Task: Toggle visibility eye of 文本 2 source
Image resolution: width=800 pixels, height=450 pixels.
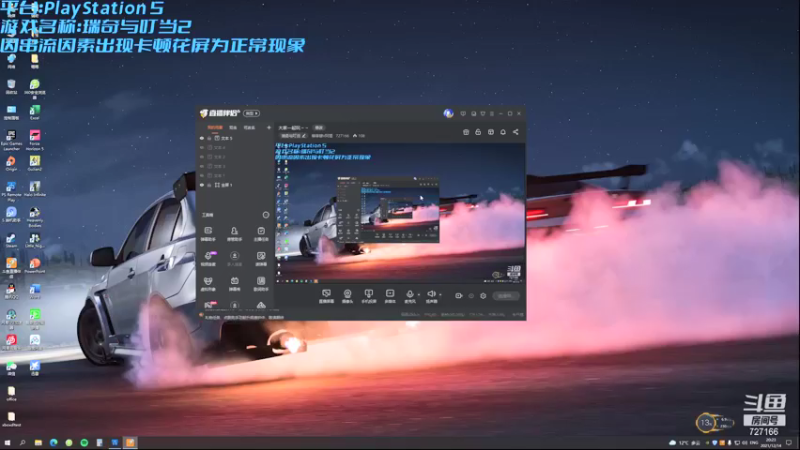Action: pyautogui.click(x=202, y=157)
